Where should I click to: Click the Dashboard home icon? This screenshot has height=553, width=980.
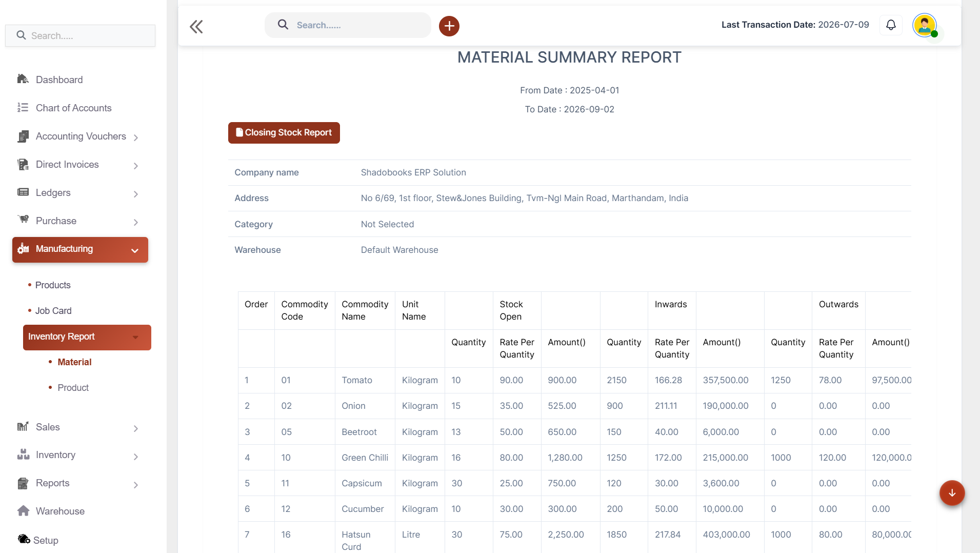(23, 79)
